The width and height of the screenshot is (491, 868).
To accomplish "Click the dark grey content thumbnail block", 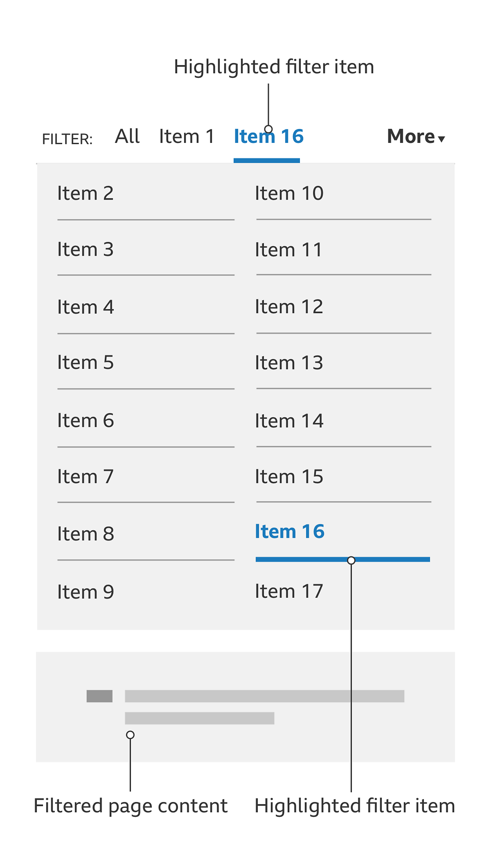I will click(x=99, y=696).
